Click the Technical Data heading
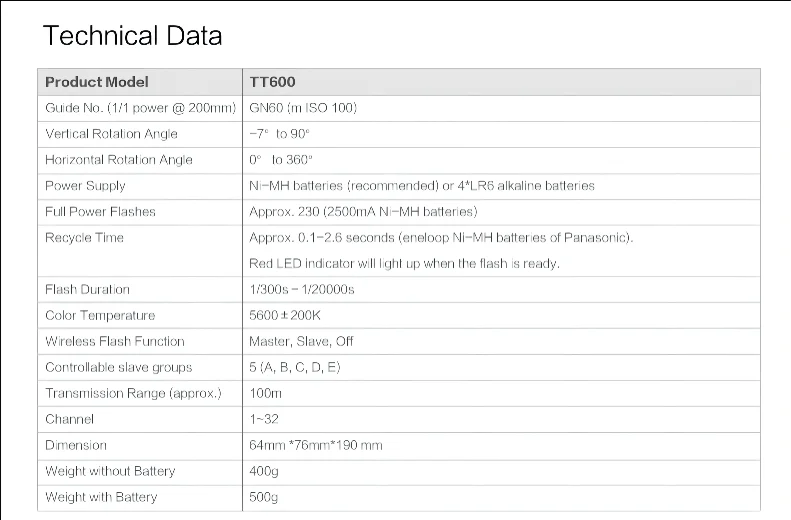 pyautogui.click(x=133, y=37)
